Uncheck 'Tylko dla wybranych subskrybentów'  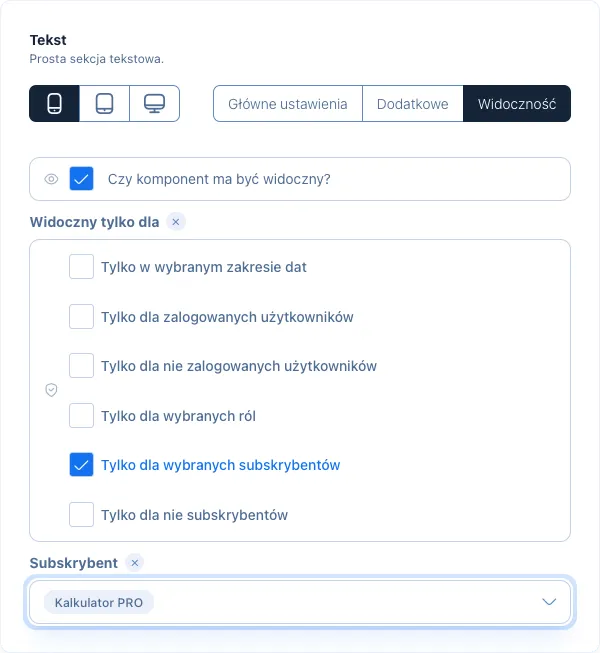click(81, 465)
